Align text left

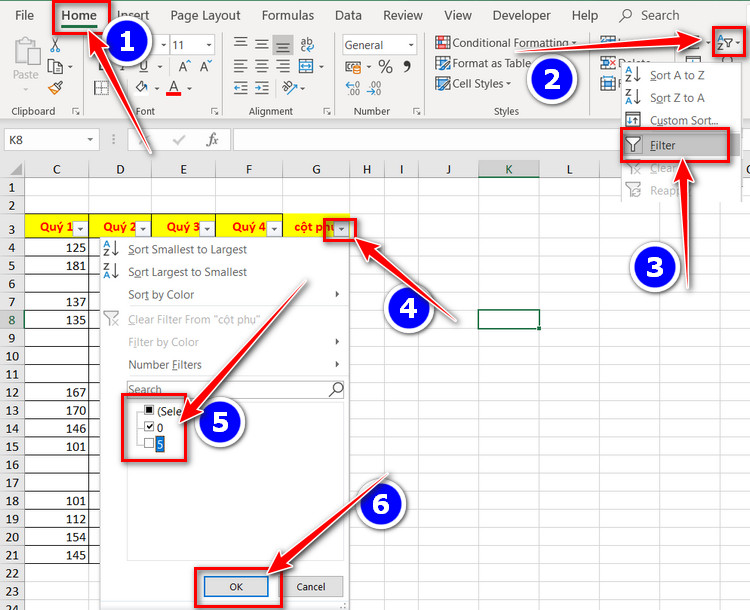tap(241, 66)
